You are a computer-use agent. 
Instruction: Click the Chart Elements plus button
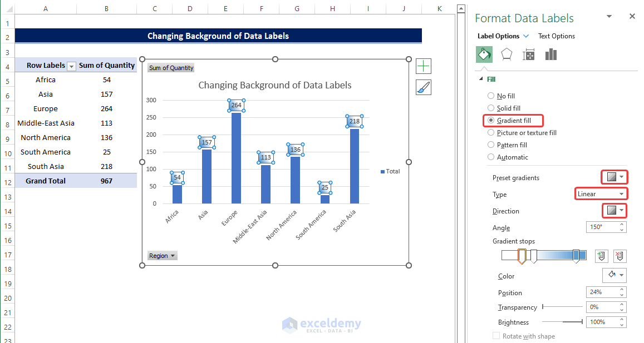(424, 67)
